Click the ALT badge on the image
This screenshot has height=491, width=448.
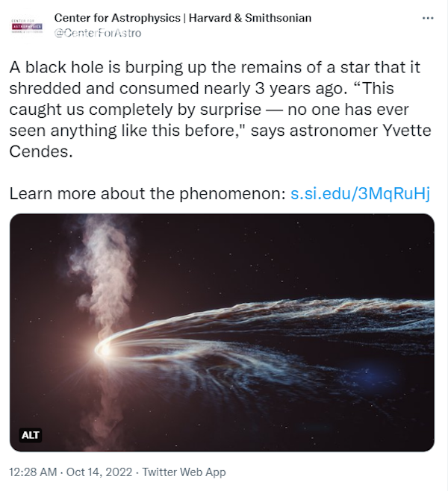point(30,435)
